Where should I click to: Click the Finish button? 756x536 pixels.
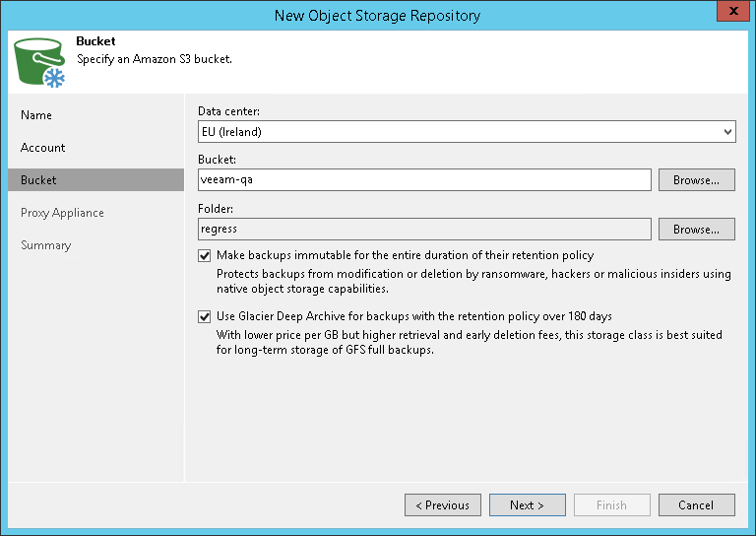pyautogui.click(x=612, y=505)
